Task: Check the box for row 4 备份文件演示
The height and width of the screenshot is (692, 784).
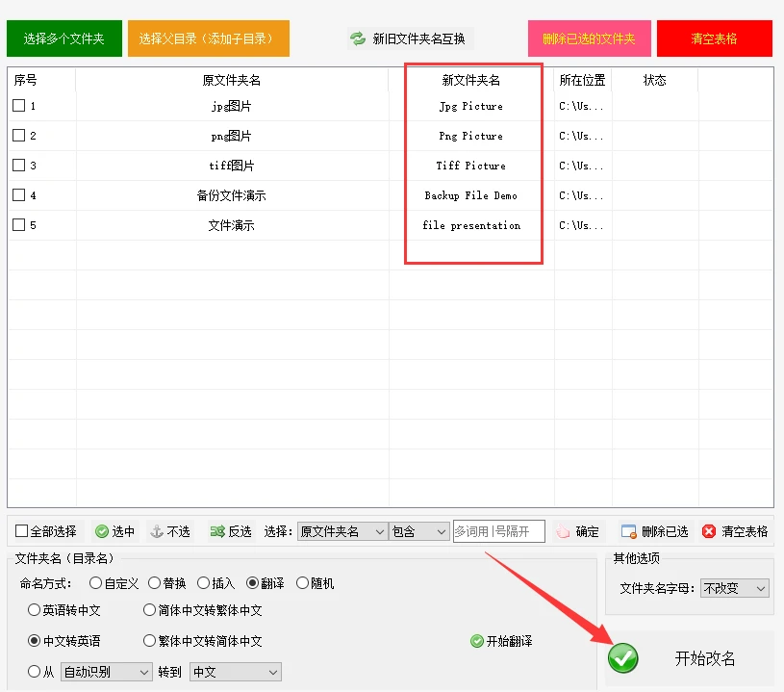Action: point(18,195)
